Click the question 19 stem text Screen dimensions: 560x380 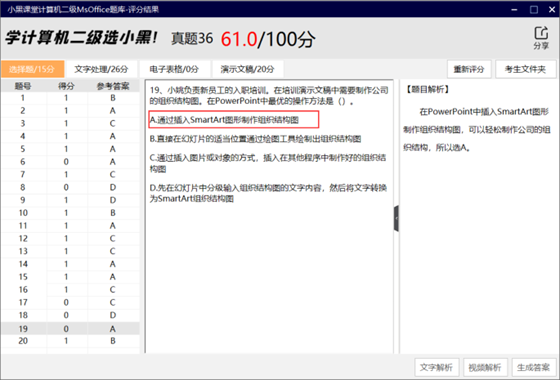click(x=269, y=96)
